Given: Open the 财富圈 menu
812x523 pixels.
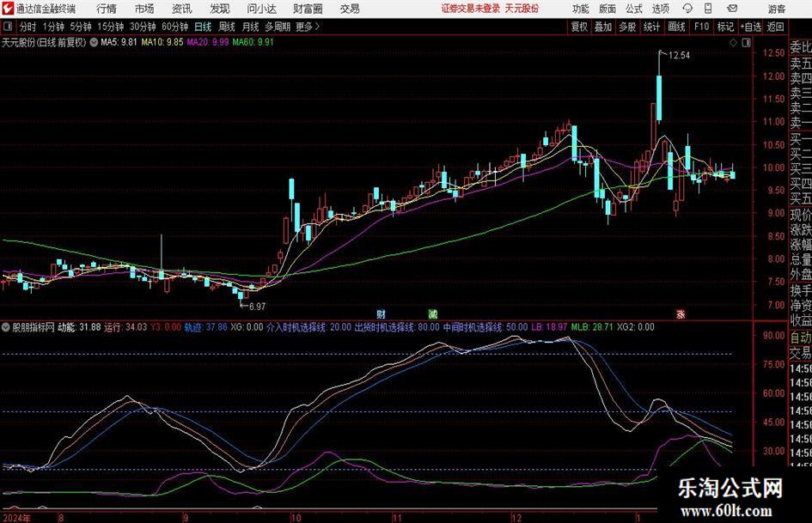Looking at the screenshot, I should (308, 9).
